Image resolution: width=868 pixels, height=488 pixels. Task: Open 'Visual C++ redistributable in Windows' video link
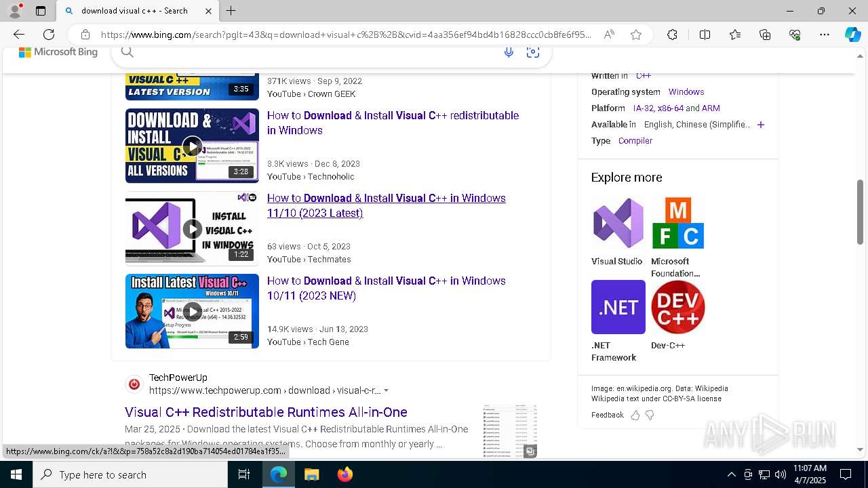(393, 123)
